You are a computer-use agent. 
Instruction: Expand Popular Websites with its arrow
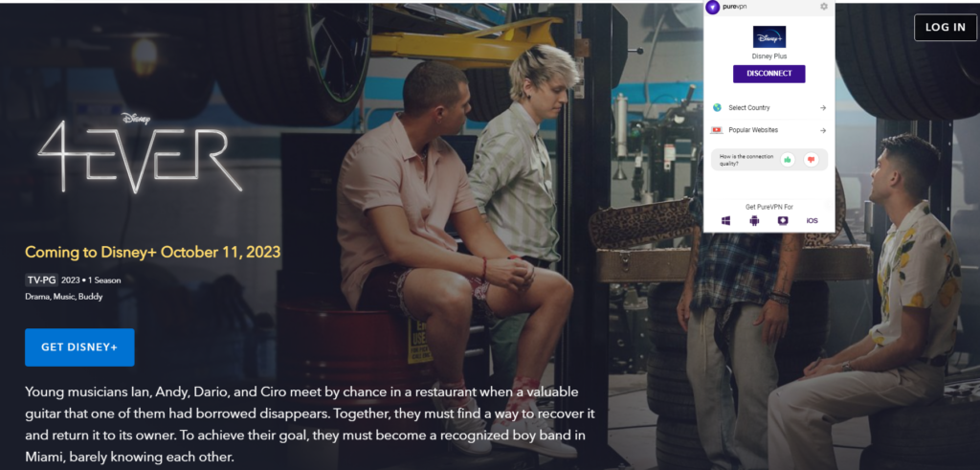(823, 130)
